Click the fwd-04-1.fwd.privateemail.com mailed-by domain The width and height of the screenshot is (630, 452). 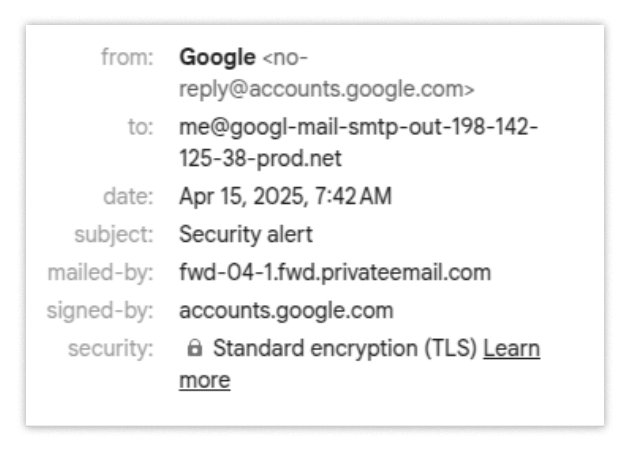click(x=335, y=273)
